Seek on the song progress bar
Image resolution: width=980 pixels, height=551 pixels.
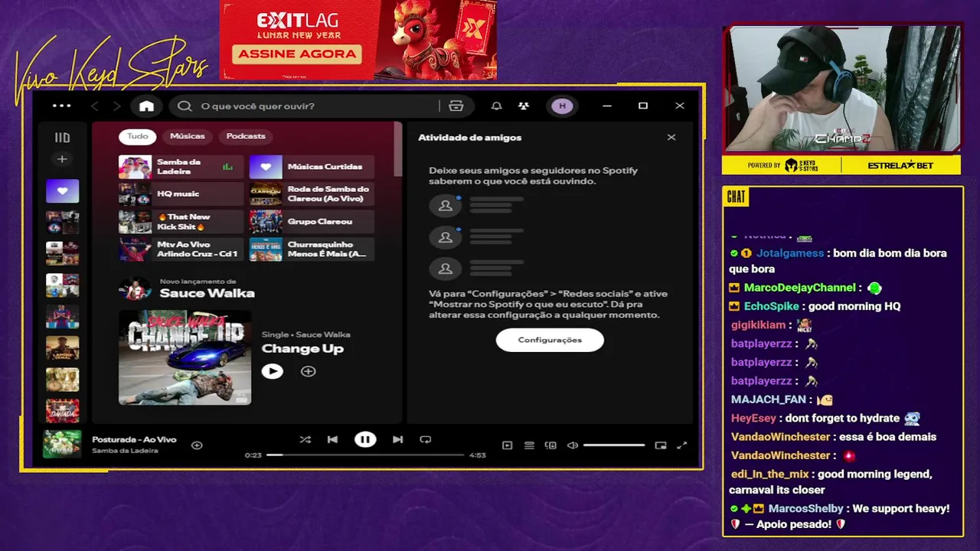click(365, 455)
